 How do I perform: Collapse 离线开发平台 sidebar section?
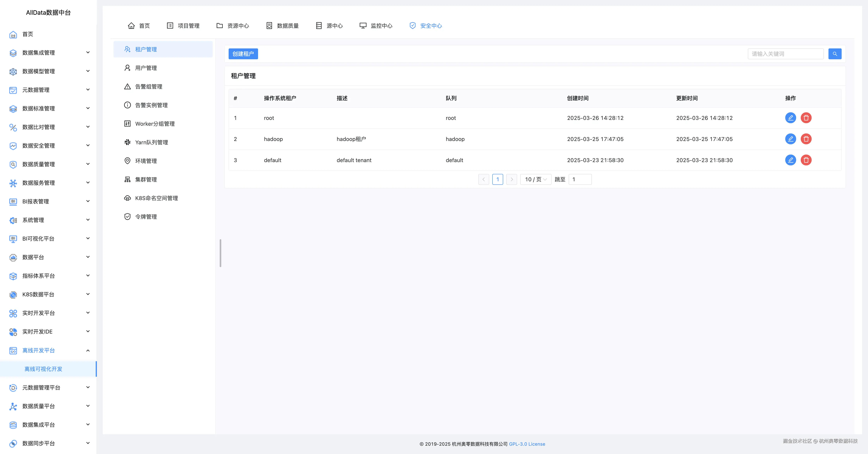[x=49, y=350]
